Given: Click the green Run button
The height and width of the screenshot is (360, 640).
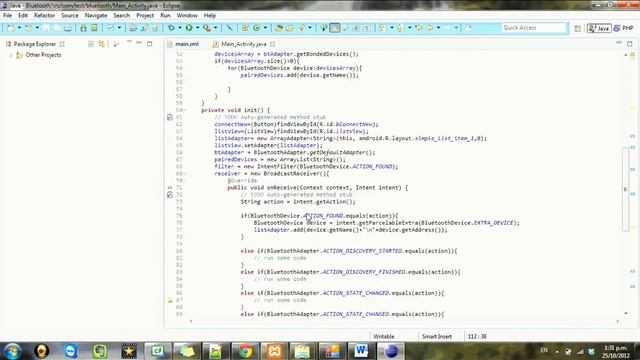Looking at the screenshot, I should pos(189,28).
